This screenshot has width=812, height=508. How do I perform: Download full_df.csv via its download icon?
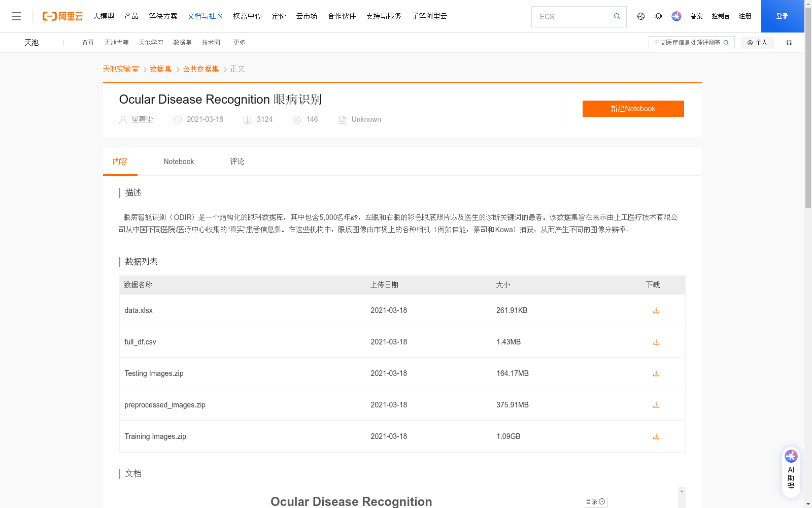(x=656, y=342)
